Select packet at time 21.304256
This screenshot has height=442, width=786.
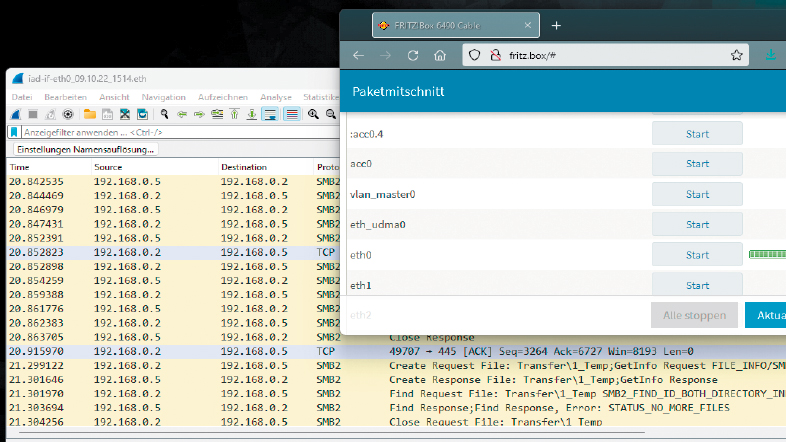point(396,421)
